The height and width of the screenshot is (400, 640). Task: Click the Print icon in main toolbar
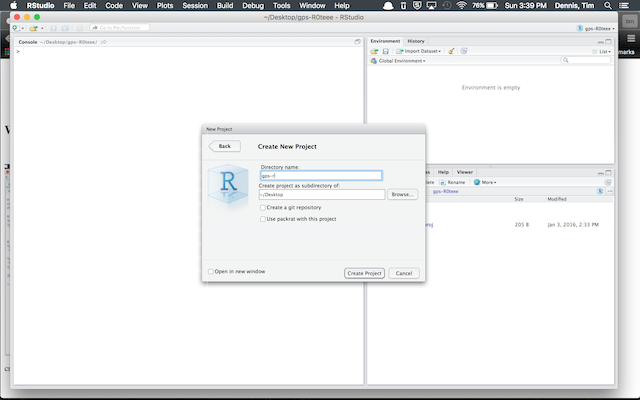coord(80,28)
